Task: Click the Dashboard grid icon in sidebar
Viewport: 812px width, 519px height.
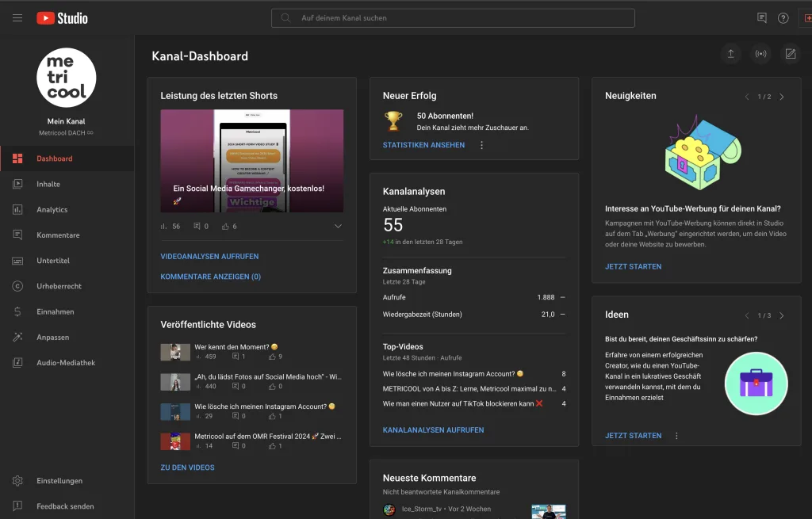Action: point(17,158)
